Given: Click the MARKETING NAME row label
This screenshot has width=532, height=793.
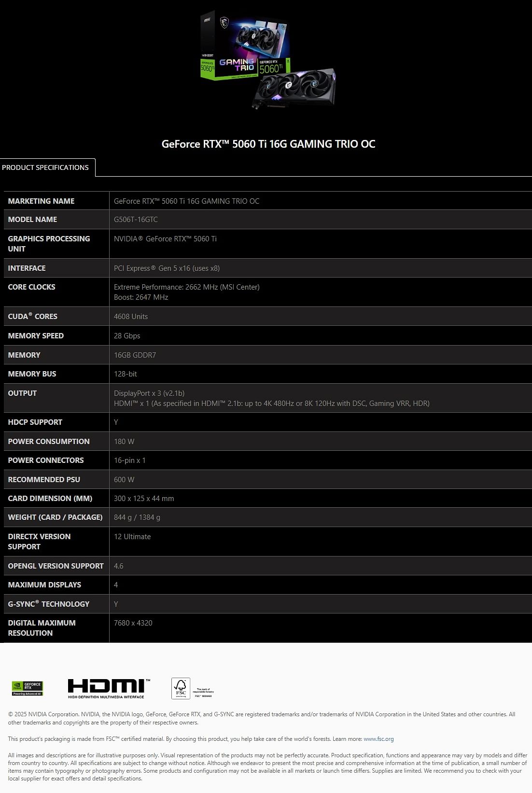Looking at the screenshot, I should tap(41, 201).
